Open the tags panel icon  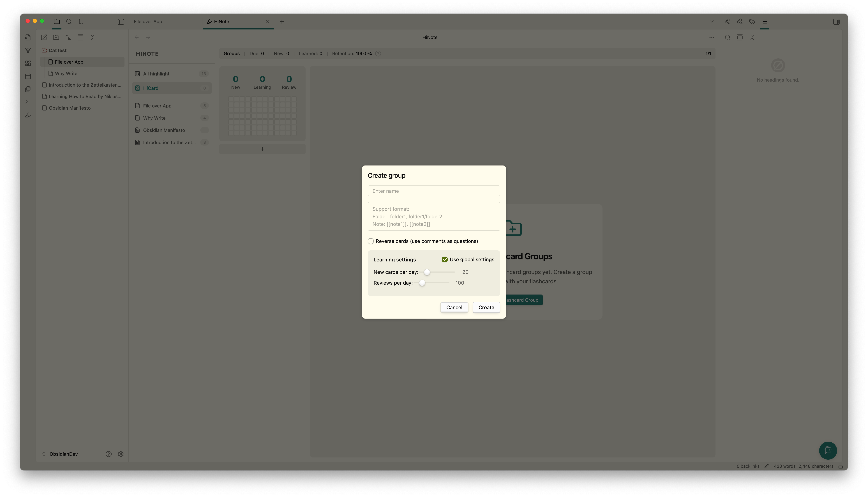tap(752, 22)
